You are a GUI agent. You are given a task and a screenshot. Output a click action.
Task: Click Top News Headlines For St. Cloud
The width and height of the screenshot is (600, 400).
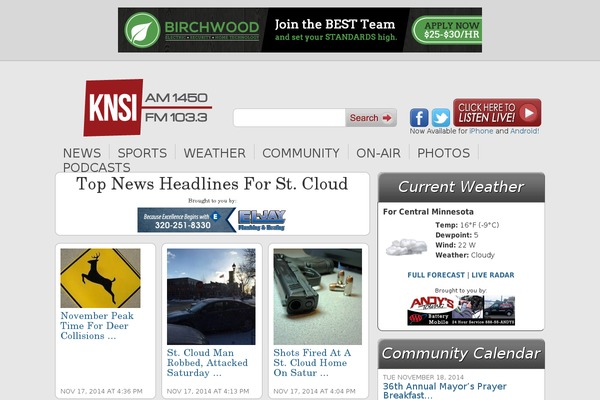tap(212, 184)
